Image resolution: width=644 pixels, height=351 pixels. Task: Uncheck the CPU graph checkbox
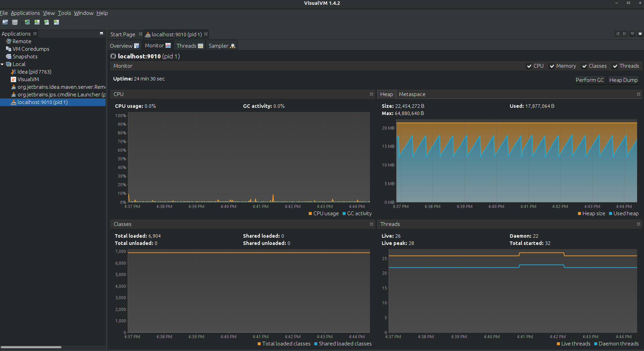(529, 66)
